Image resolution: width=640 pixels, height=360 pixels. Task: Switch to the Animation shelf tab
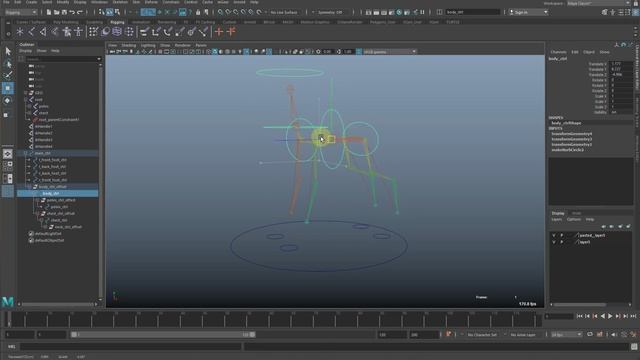pyautogui.click(x=141, y=22)
